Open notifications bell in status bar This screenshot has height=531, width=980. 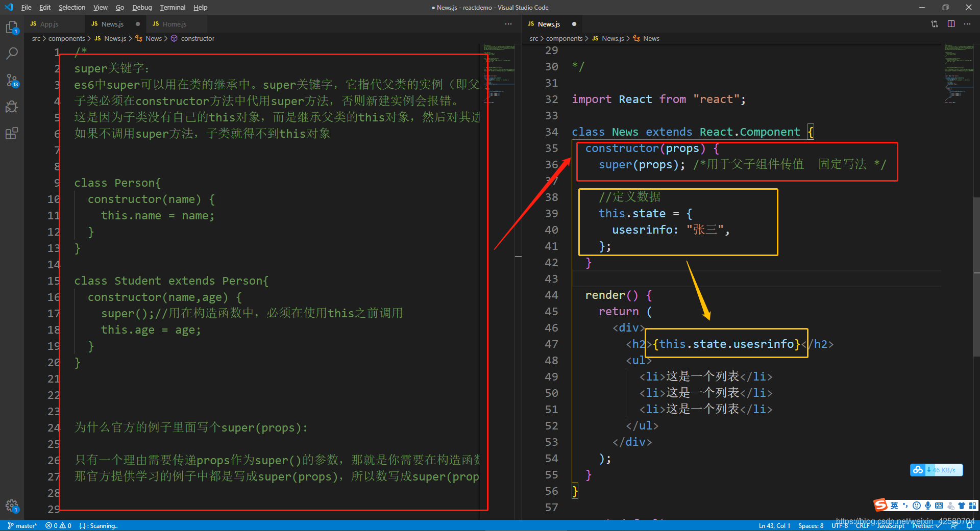(969, 525)
